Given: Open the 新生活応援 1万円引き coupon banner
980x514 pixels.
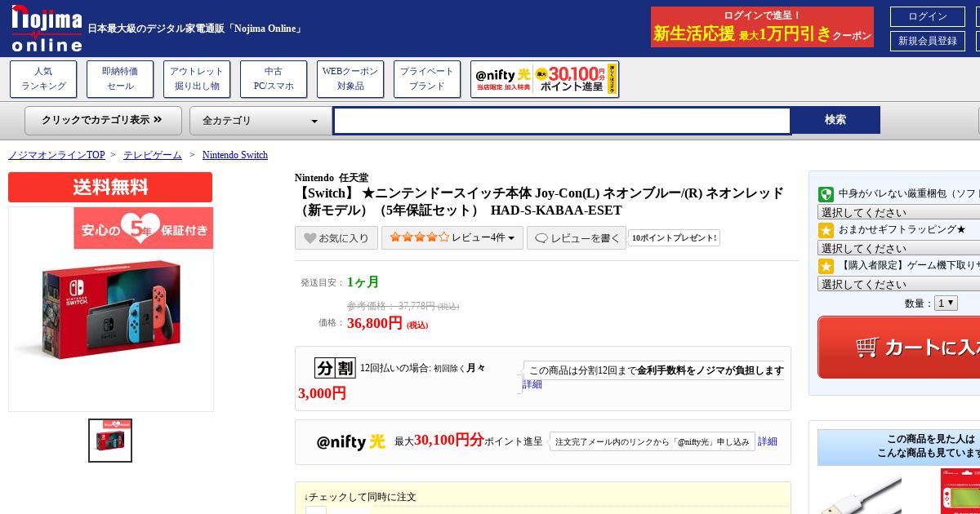Looking at the screenshot, I should pos(762,27).
